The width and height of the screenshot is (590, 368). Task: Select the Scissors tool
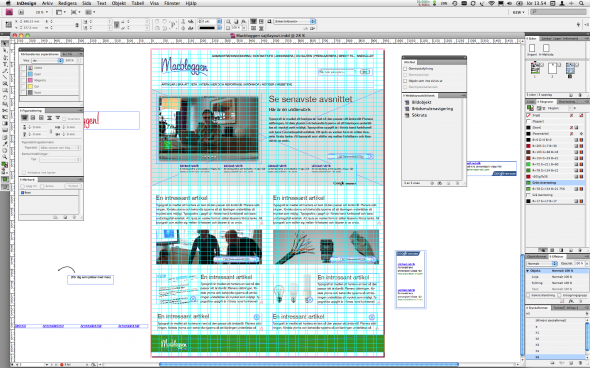(x=5, y=110)
